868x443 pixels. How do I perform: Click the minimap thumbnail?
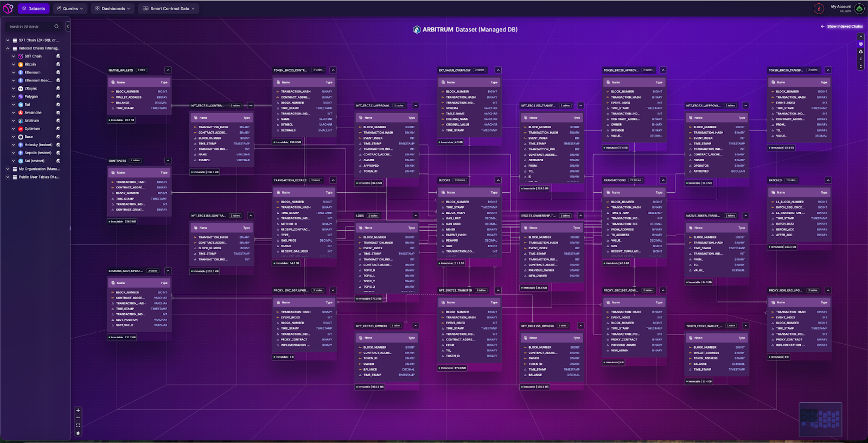tap(820, 419)
